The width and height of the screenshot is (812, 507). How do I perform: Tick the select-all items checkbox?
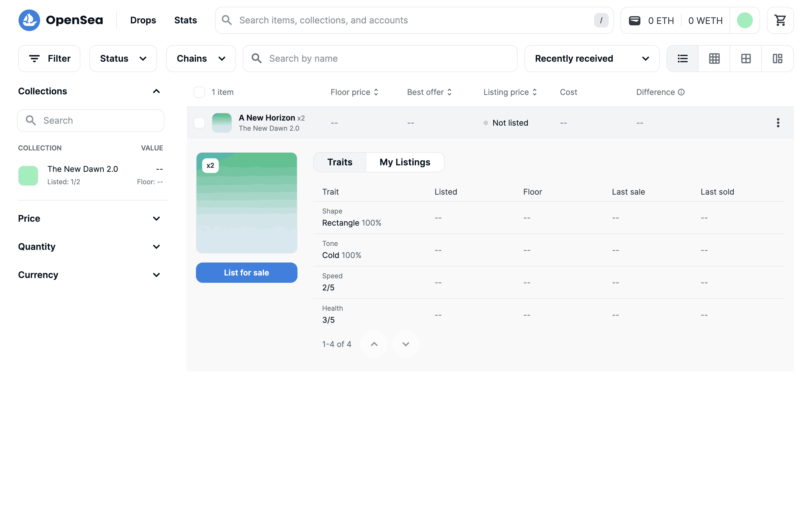pos(199,92)
